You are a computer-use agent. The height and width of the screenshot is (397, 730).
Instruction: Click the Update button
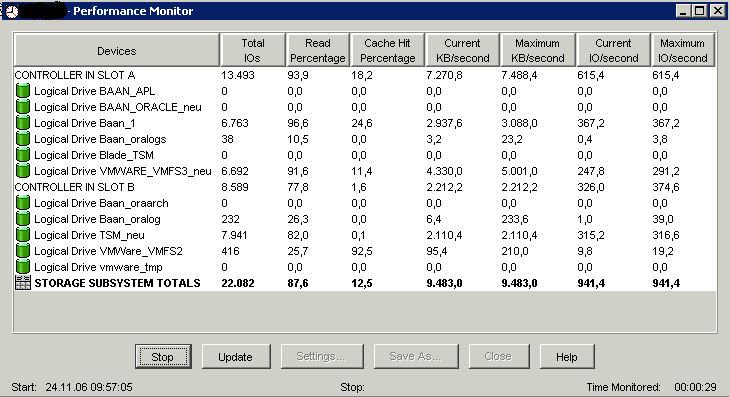(236, 357)
